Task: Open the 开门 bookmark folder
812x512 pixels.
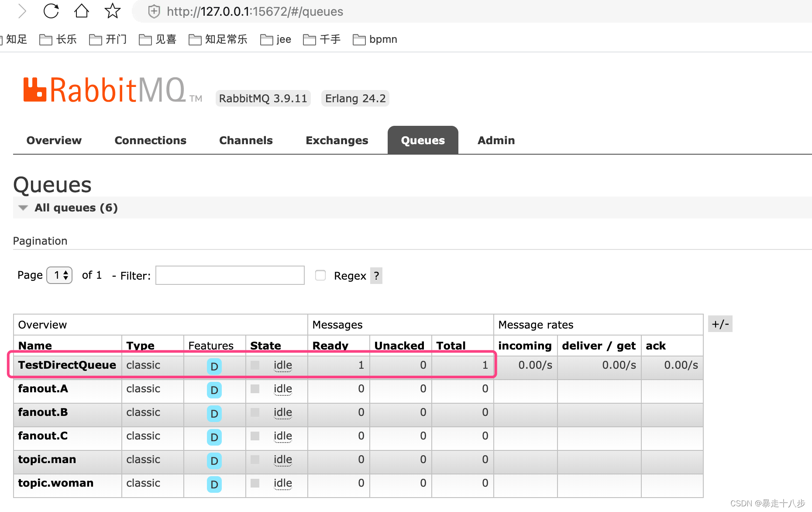Action: [108, 39]
